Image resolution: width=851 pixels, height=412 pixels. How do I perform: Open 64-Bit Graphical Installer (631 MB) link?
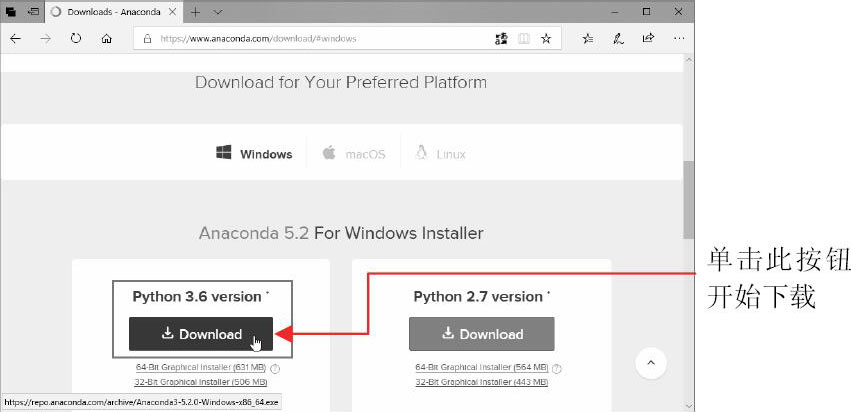(201, 367)
